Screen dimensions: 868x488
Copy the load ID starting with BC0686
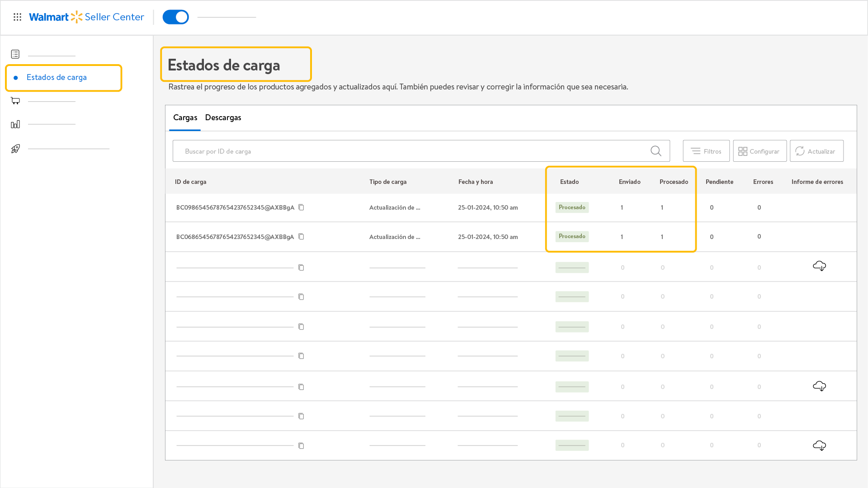pos(301,237)
